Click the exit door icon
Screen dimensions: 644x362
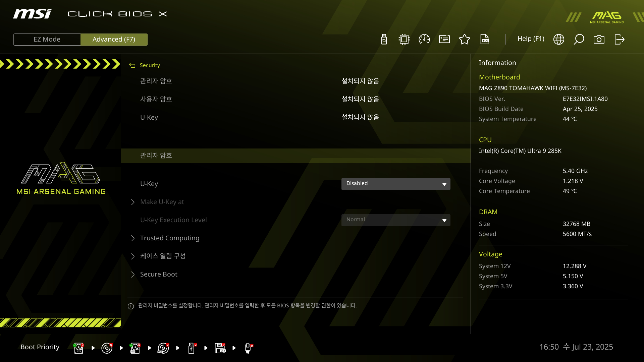tap(619, 39)
